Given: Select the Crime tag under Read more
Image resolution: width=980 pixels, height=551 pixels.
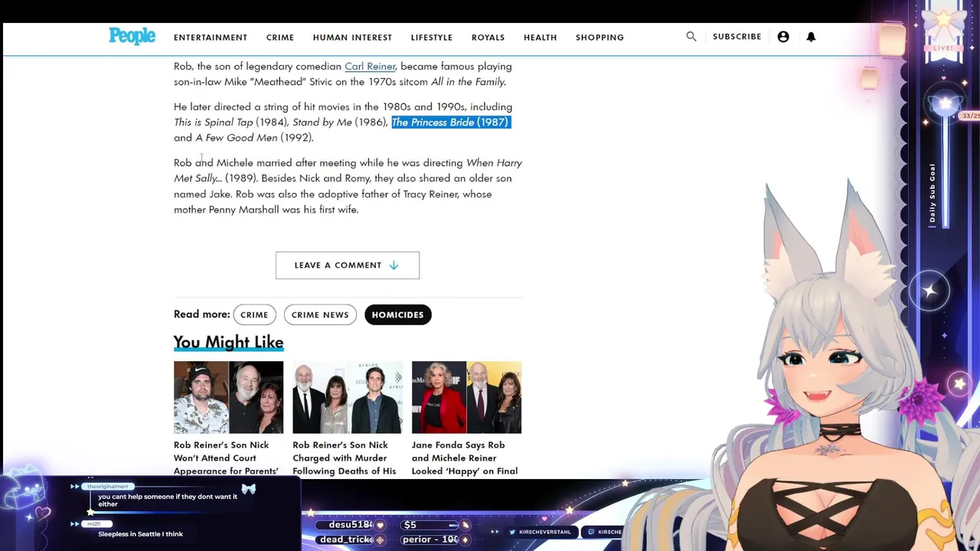Looking at the screenshot, I should point(254,315).
